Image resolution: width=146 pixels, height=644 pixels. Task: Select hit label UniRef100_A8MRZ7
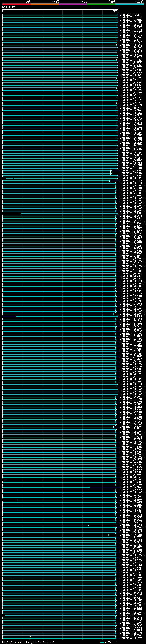tap(131, 120)
